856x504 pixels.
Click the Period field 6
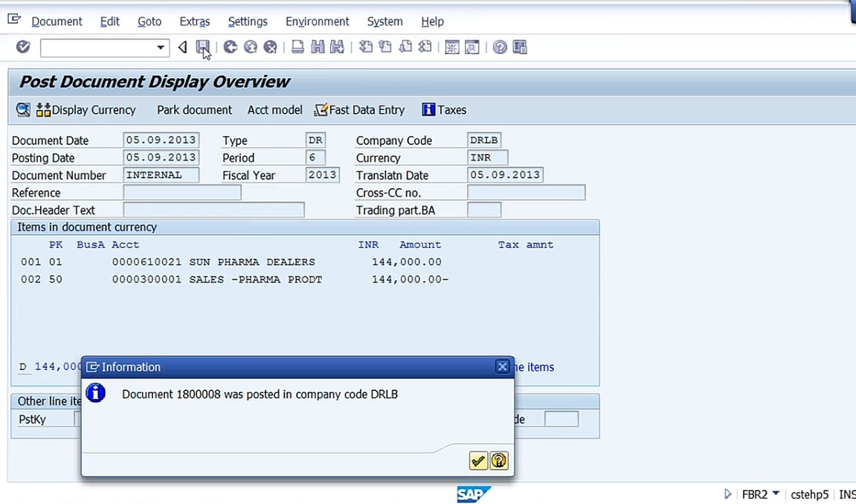pyautogui.click(x=315, y=158)
